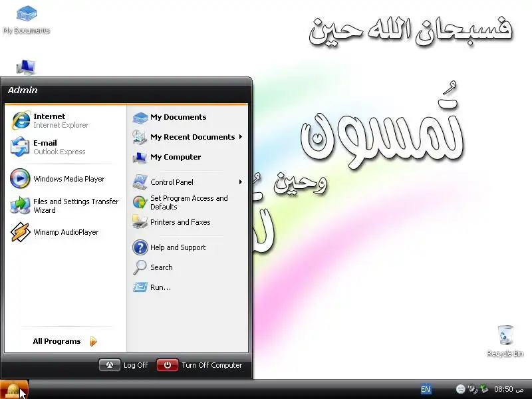Click the Windows Media Player label

click(69, 179)
